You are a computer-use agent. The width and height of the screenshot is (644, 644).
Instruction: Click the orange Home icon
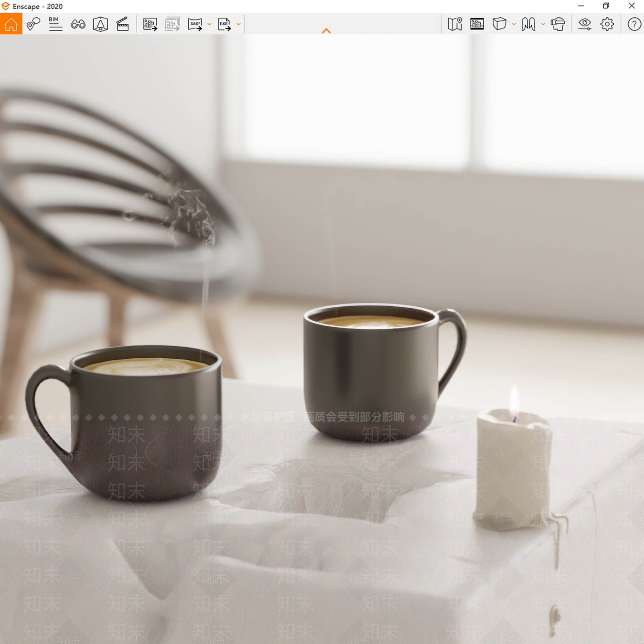tap(11, 24)
